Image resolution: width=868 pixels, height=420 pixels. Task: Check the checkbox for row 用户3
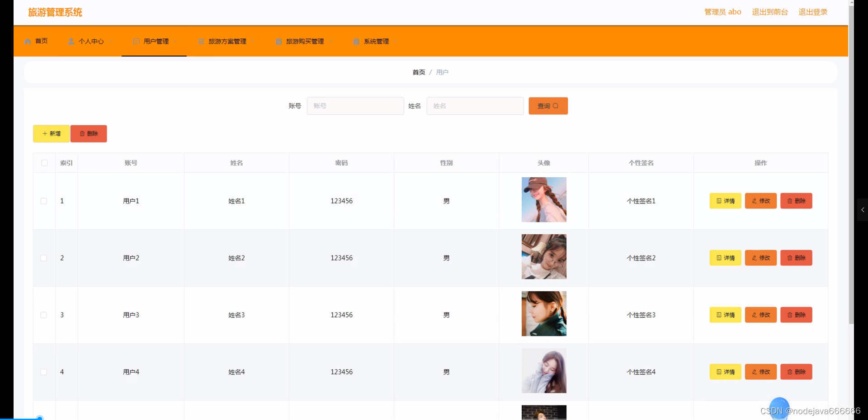pos(44,315)
